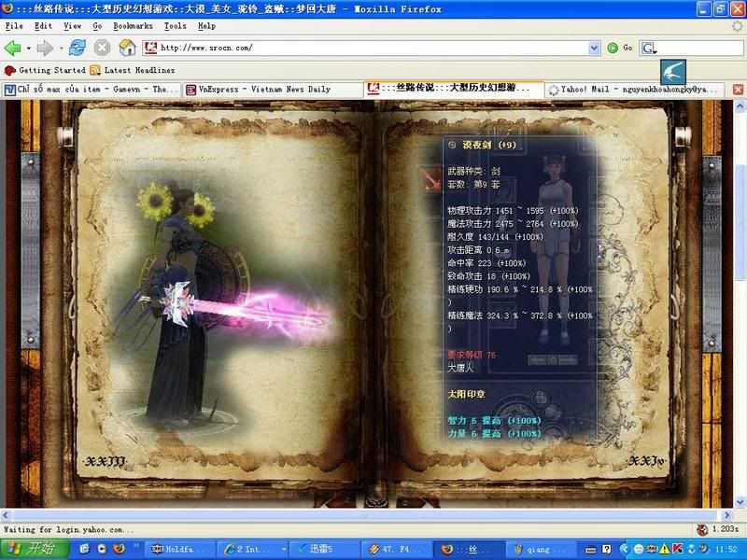Switch to the 'Chỉ số max của item - Gamevn' tab
The height and width of the screenshot is (560, 747).
[91, 90]
